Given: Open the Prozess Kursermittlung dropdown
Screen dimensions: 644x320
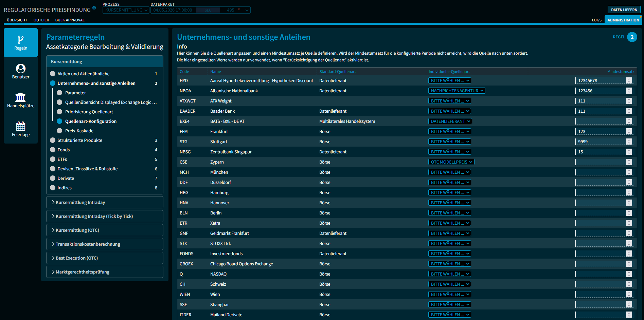Looking at the screenshot, I should tap(126, 10).
